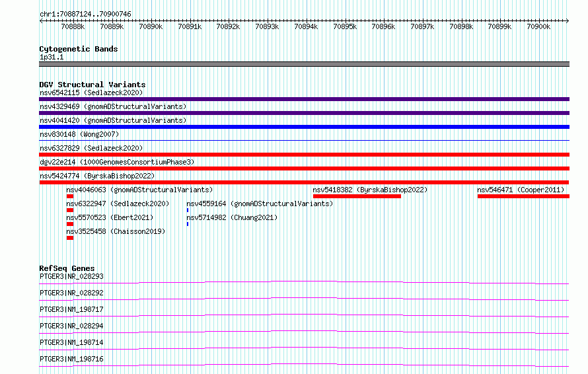Screen dimensions: 588x374
Task: Click the 70894k ruler tick label
Action: (306, 26)
